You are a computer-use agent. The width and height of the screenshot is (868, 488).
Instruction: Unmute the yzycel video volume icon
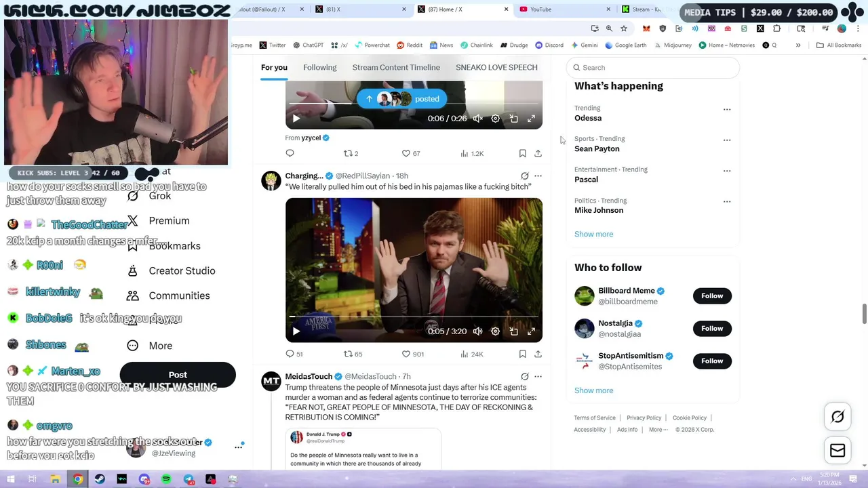pyautogui.click(x=478, y=119)
